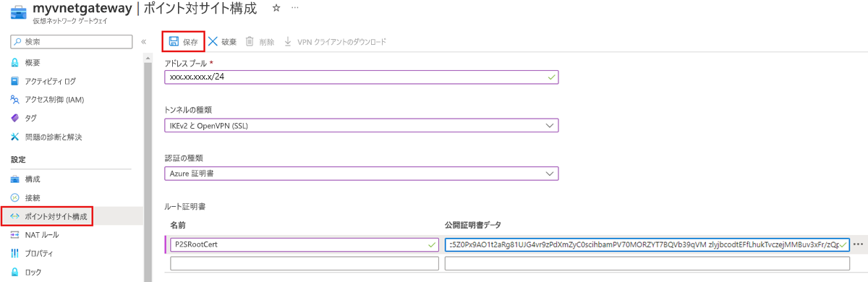Image resolution: width=868 pixels, height=282 pixels.
Task: Click the プロパティ bars icon
Action: click(x=14, y=254)
